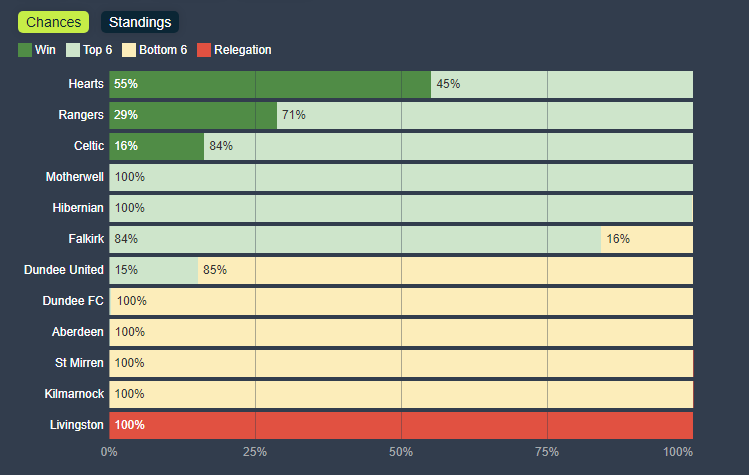Viewport: 749px width, 475px height.
Task: Click Hearts 55% win bar segment
Action: [x=270, y=84]
